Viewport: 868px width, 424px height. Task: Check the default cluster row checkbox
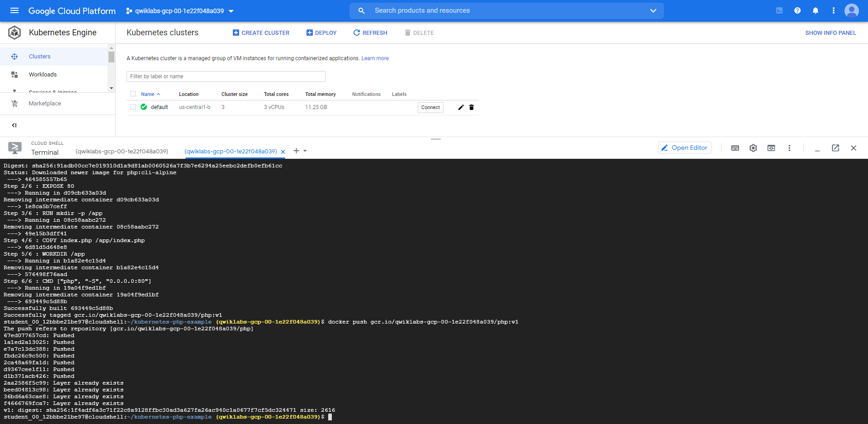(133, 107)
